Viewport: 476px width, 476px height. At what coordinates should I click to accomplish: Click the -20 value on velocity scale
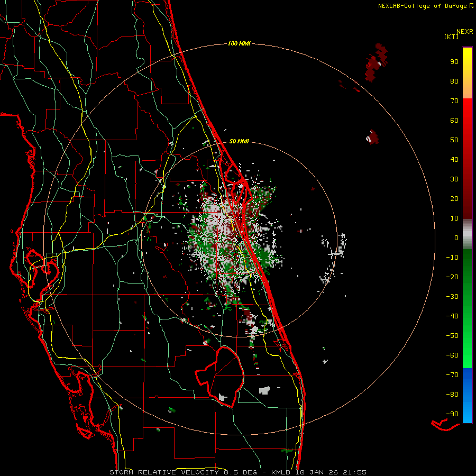pos(452,277)
